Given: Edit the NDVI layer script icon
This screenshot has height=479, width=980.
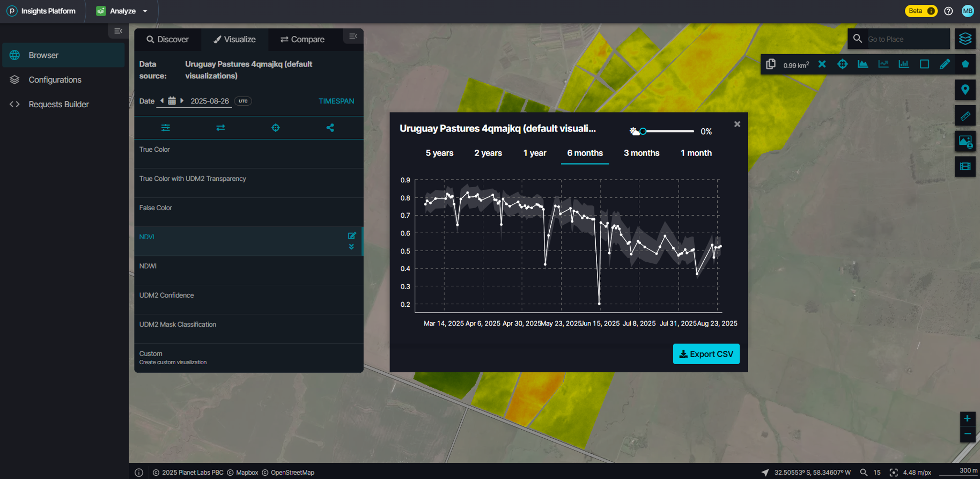Looking at the screenshot, I should pos(352,236).
